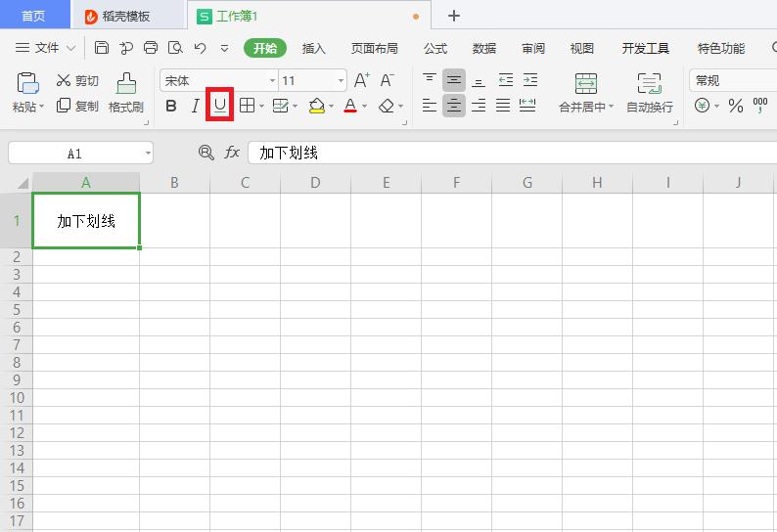Expand the fill color dropdown arrow

(331, 106)
